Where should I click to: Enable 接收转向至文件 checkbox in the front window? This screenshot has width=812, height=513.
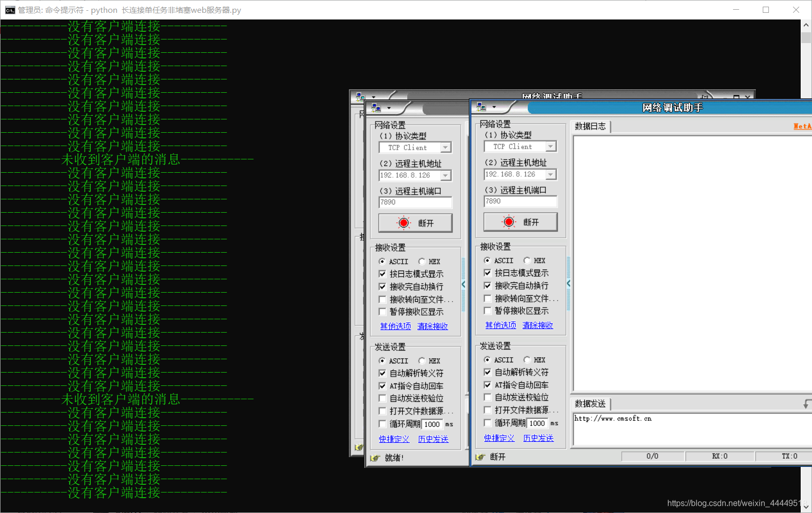pos(488,298)
